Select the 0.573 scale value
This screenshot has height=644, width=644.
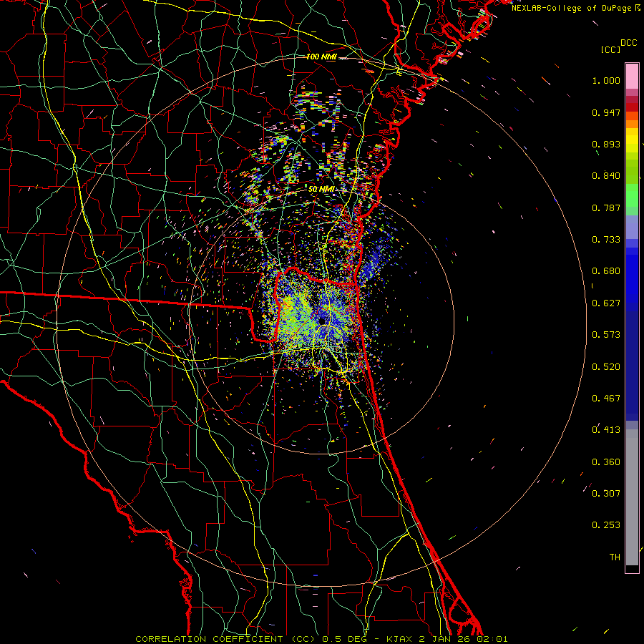(x=606, y=335)
